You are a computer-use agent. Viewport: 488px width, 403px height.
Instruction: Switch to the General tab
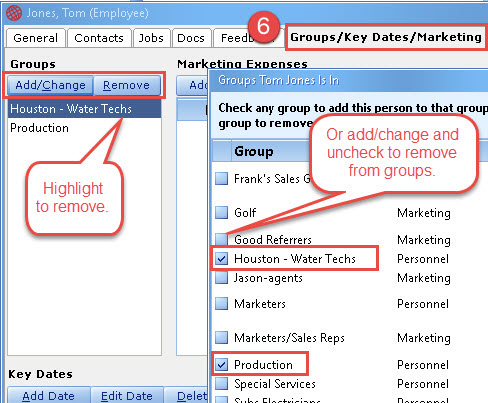pyautogui.click(x=36, y=38)
